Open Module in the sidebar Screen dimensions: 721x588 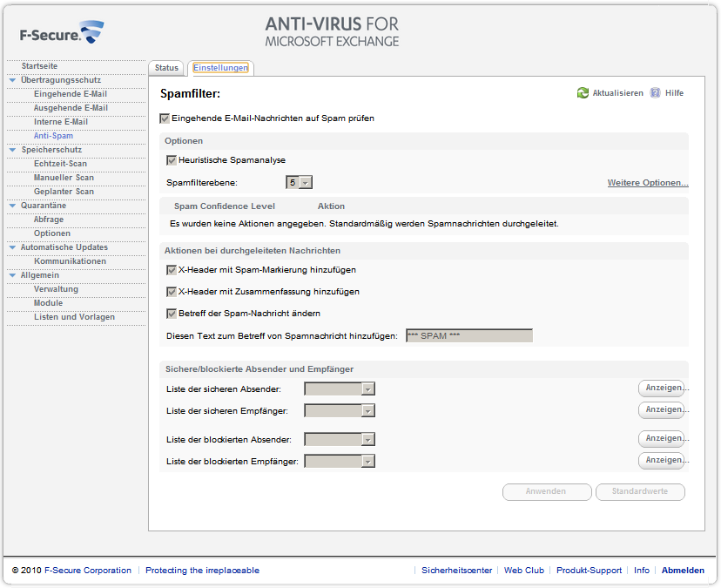point(48,303)
